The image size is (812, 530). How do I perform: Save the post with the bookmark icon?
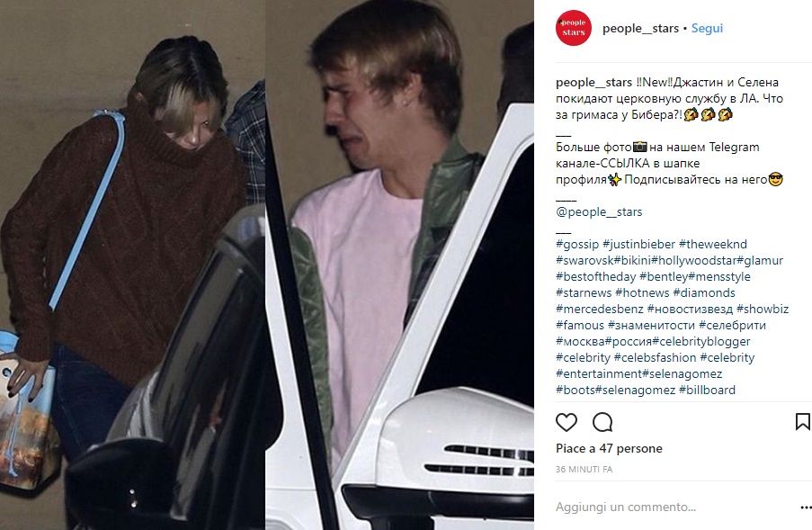[803, 422]
